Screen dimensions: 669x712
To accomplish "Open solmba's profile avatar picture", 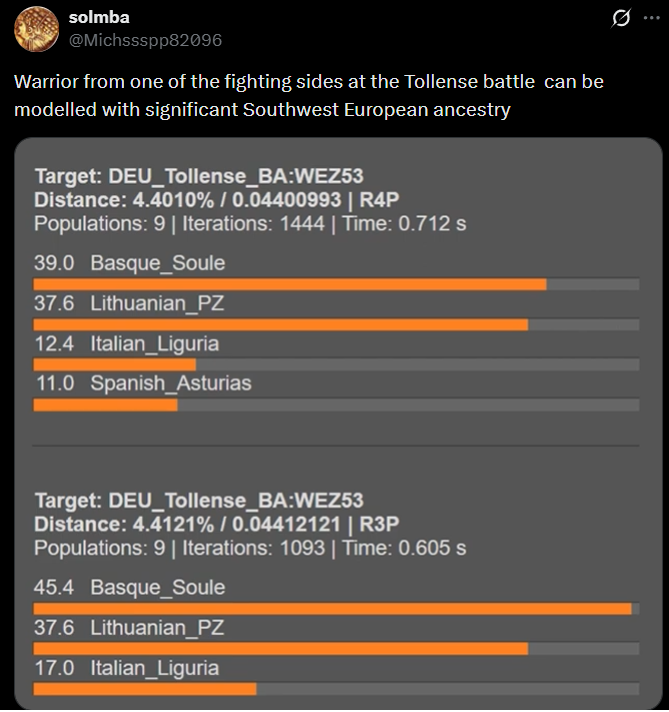I will pyautogui.click(x=36, y=28).
